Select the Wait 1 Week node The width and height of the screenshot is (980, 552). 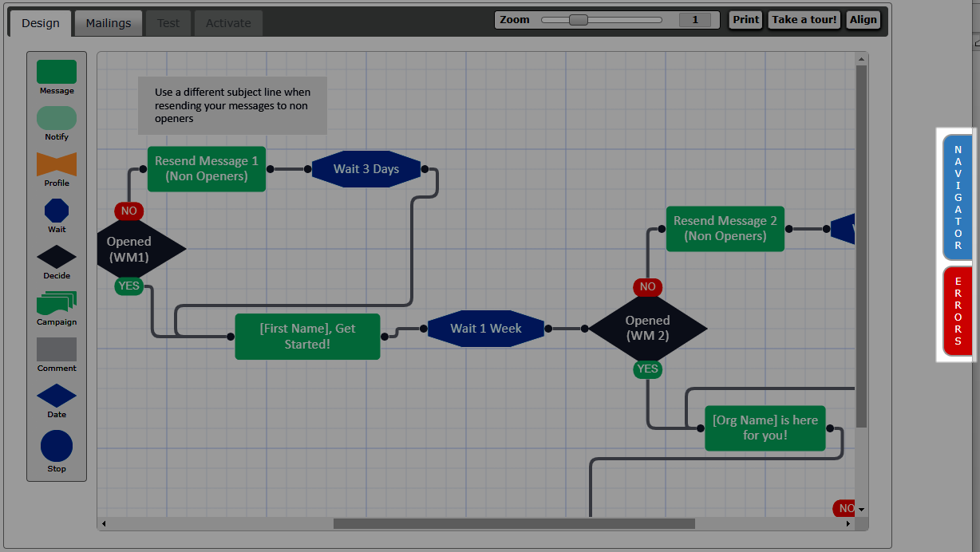485,329
